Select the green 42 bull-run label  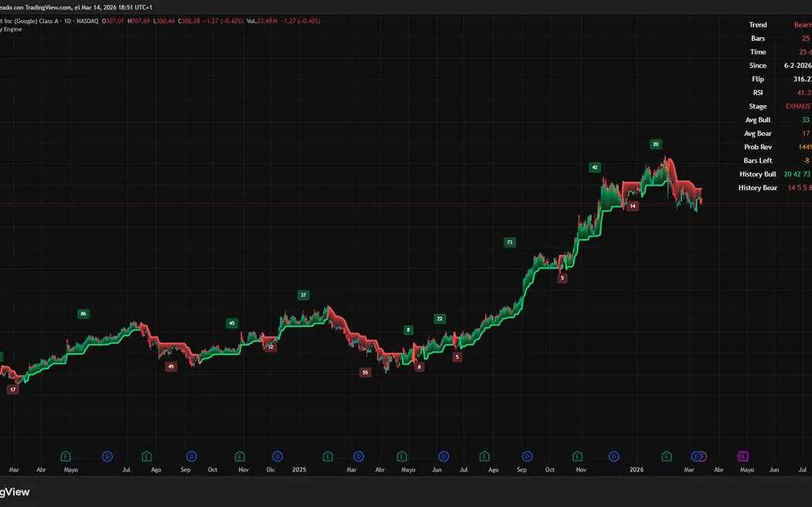pos(595,167)
